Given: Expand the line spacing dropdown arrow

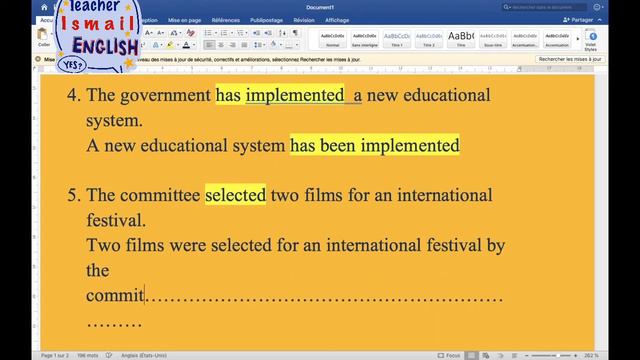Looking at the screenshot, I should [x=264, y=45].
